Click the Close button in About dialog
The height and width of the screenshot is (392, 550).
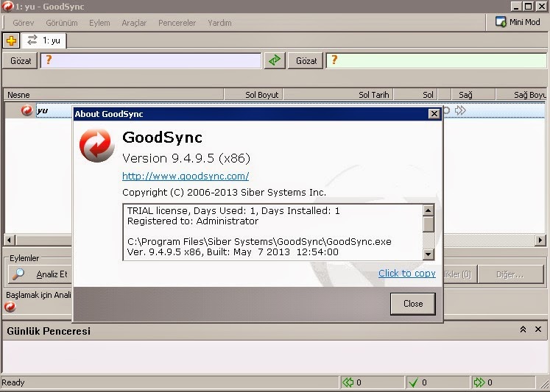(413, 304)
